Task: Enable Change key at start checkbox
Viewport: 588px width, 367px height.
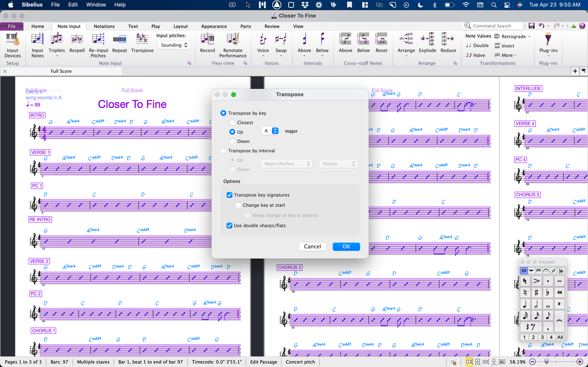Action: (x=239, y=205)
